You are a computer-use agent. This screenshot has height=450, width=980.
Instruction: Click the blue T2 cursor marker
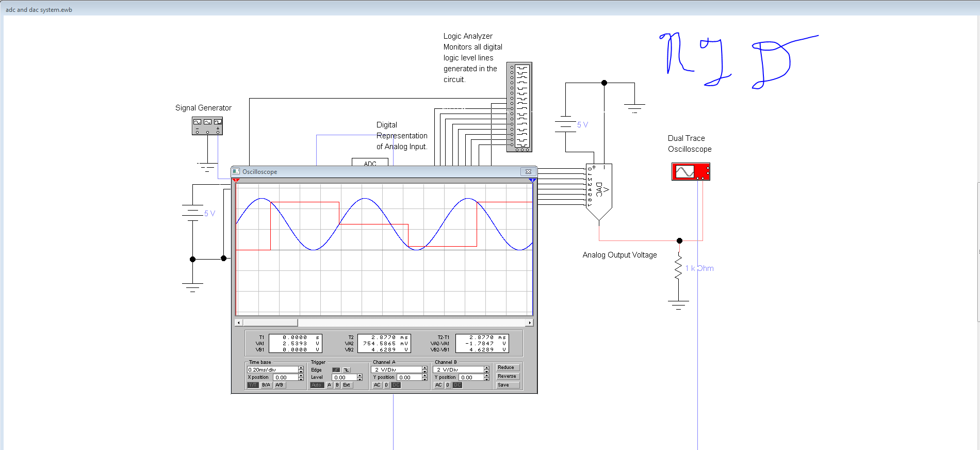point(532,180)
